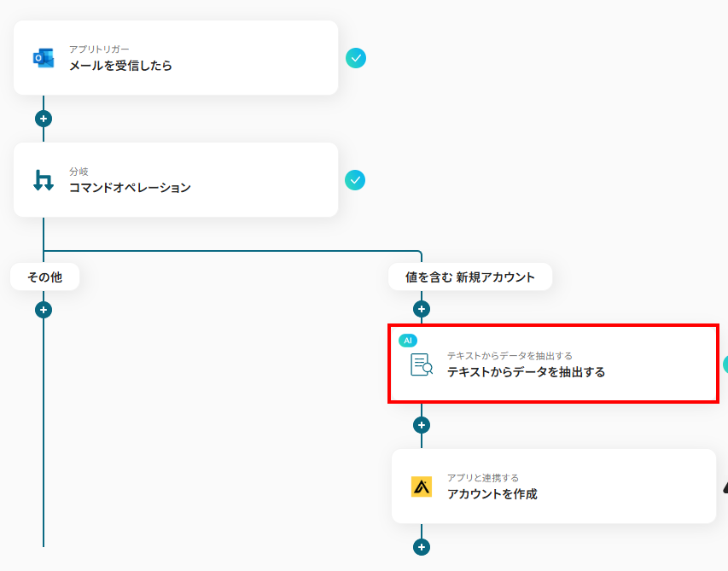The height and width of the screenshot is (571, 728).
Task: Click the branch arrows icon on コマンドオペレーション
Action: pos(42,179)
